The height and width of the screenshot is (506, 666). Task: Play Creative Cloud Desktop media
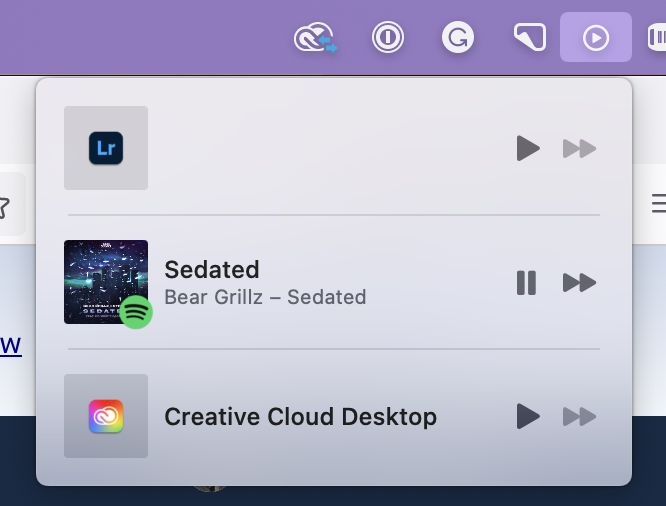[x=528, y=416]
